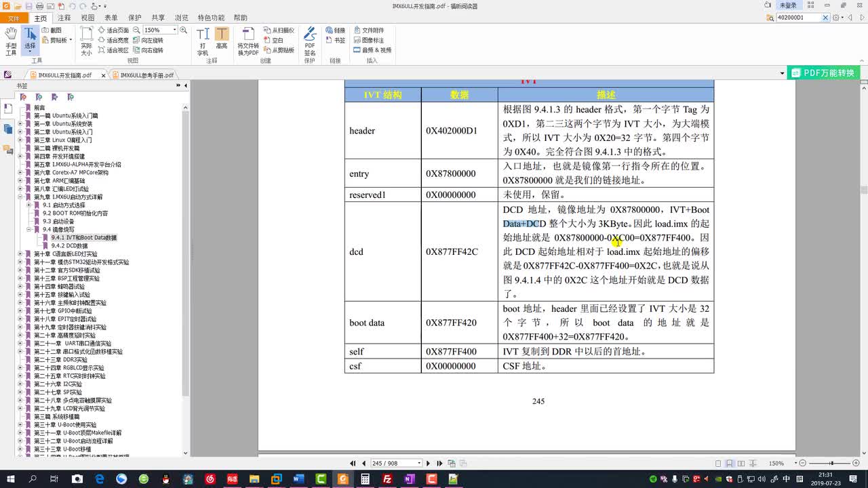Viewport: 868px width, 488px height.
Task: Switch to the View (视图) ribbon tab
Action: [87, 18]
